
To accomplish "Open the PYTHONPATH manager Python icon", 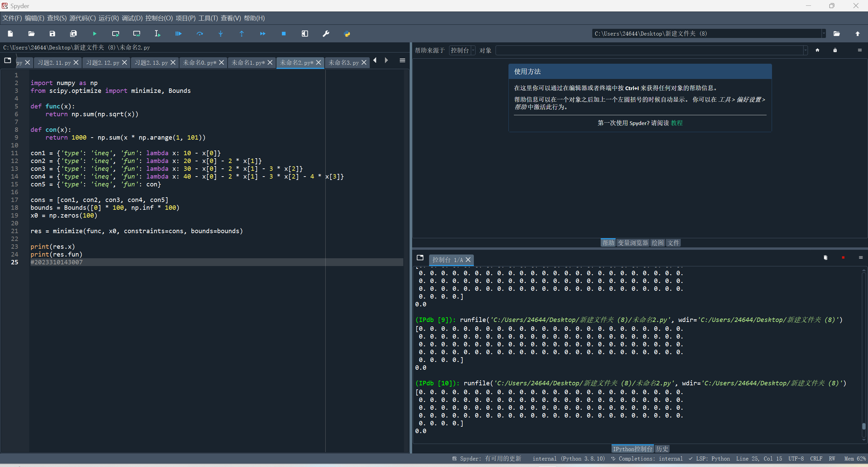I will [347, 34].
